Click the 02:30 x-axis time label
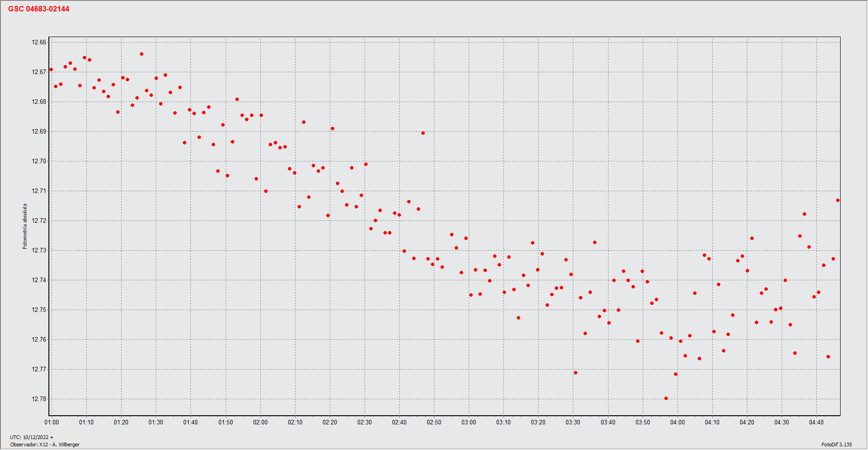The image size is (868, 450). (365, 422)
